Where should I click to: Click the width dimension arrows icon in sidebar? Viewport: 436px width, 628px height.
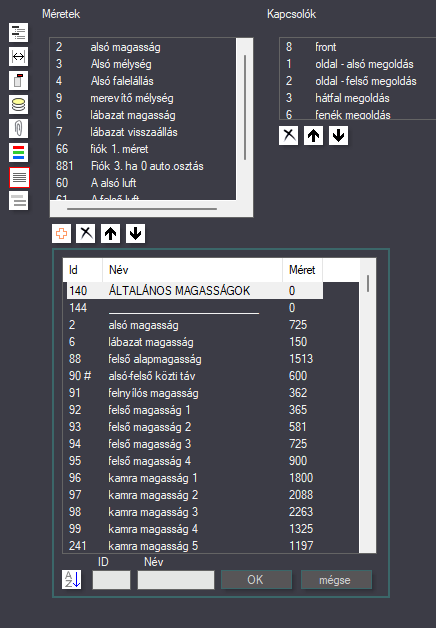click(x=18, y=56)
